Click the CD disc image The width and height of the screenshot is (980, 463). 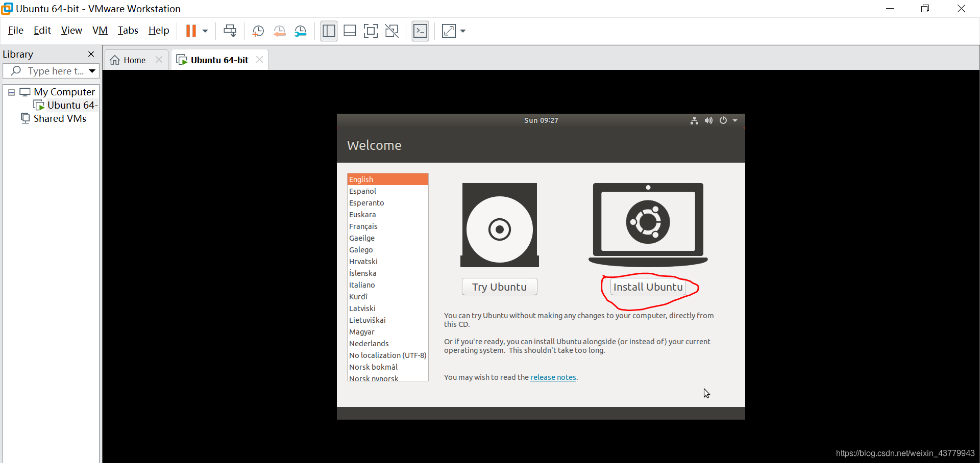tap(500, 225)
